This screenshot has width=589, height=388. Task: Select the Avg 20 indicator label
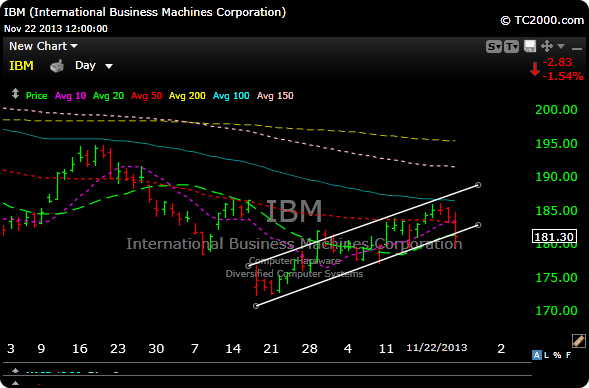click(x=108, y=96)
